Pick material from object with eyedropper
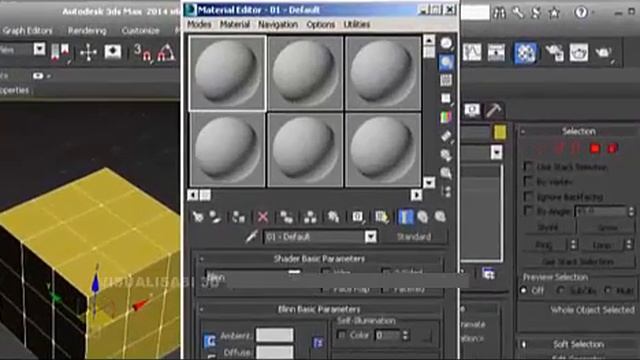The height and width of the screenshot is (360, 640). [x=252, y=236]
